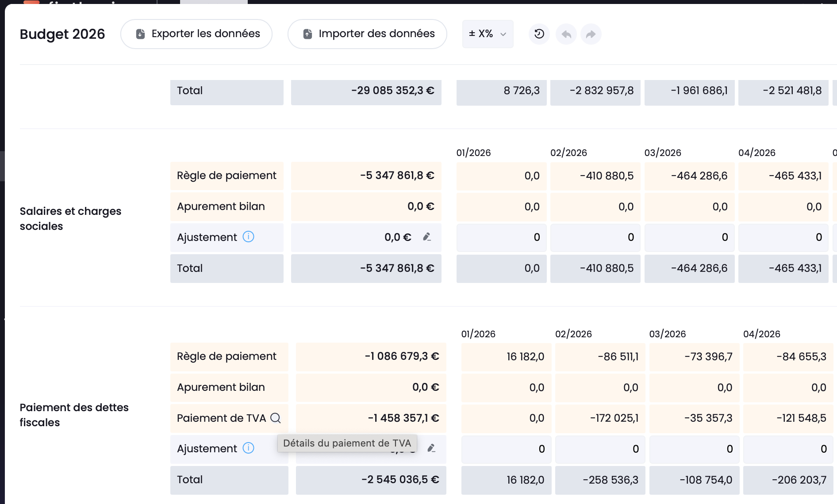Click the history reset icon
The image size is (837, 504).
coord(539,34)
